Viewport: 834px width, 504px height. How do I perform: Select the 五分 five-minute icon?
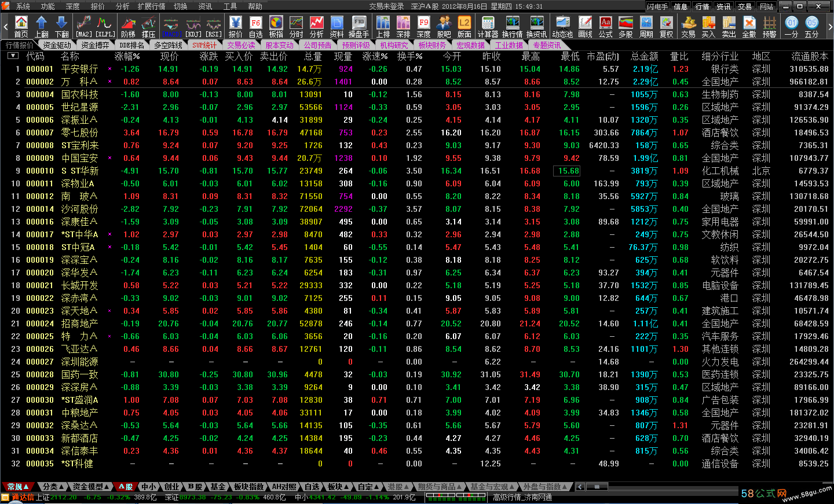(812, 27)
